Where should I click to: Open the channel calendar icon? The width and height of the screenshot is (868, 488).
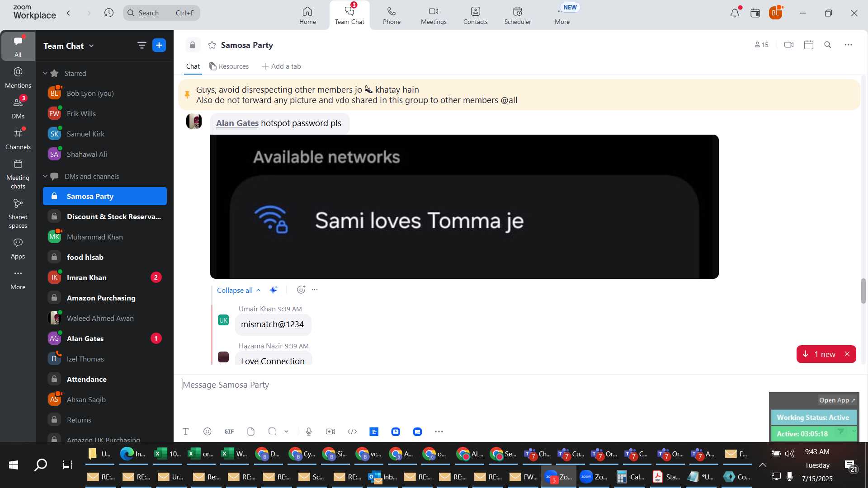[809, 45]
